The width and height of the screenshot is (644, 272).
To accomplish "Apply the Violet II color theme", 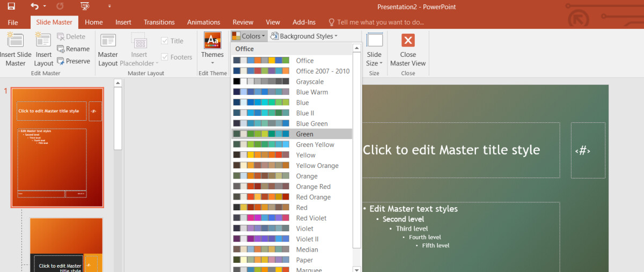I will (x=292, y=239).
